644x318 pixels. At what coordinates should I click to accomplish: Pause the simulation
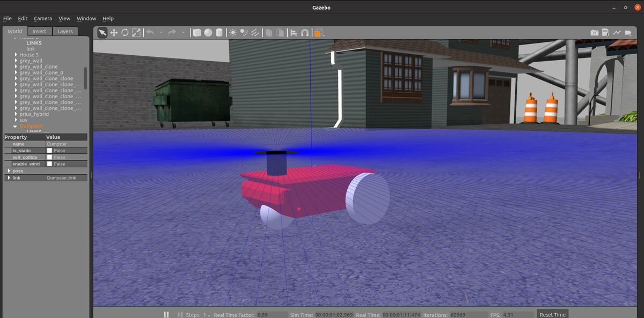tap(166, 314)
